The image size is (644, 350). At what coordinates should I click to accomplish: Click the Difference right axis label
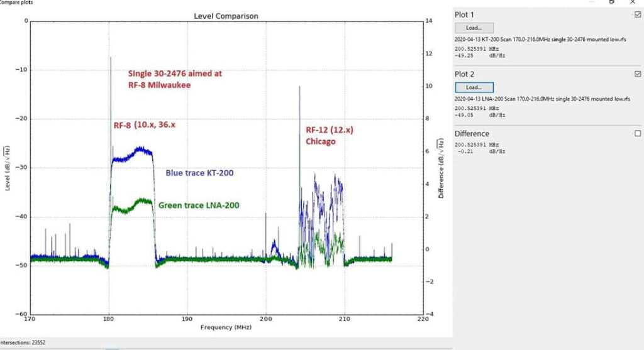click(441, 168)
